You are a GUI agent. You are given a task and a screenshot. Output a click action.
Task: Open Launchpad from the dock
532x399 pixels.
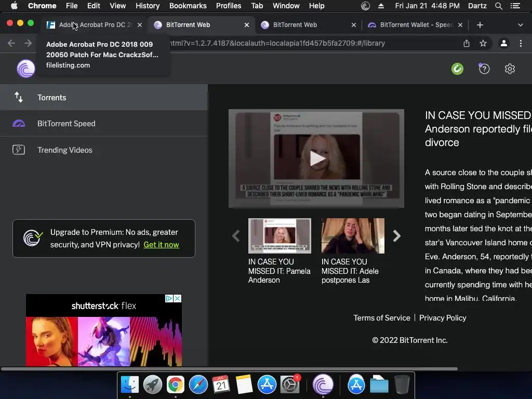click(153, 385)
